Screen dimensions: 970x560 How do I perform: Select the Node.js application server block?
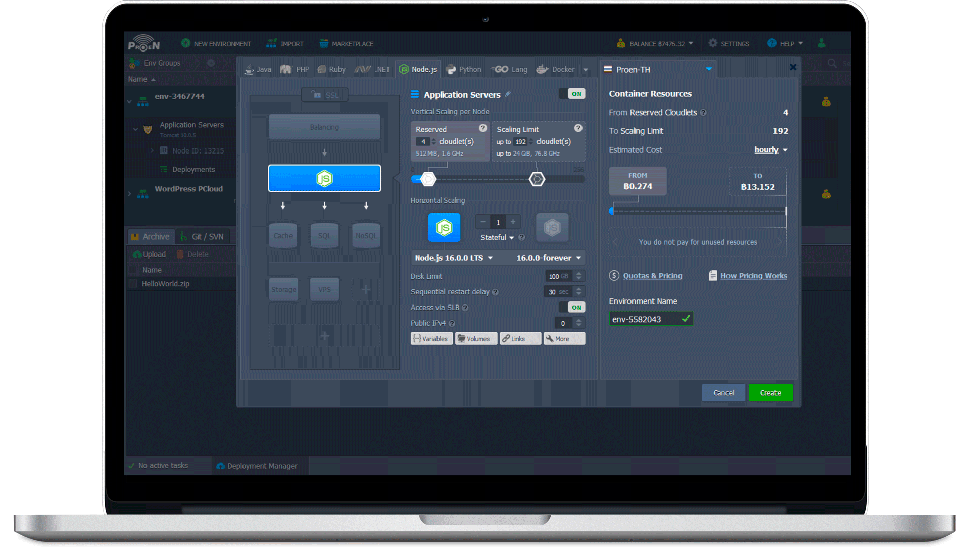point(324,178)
